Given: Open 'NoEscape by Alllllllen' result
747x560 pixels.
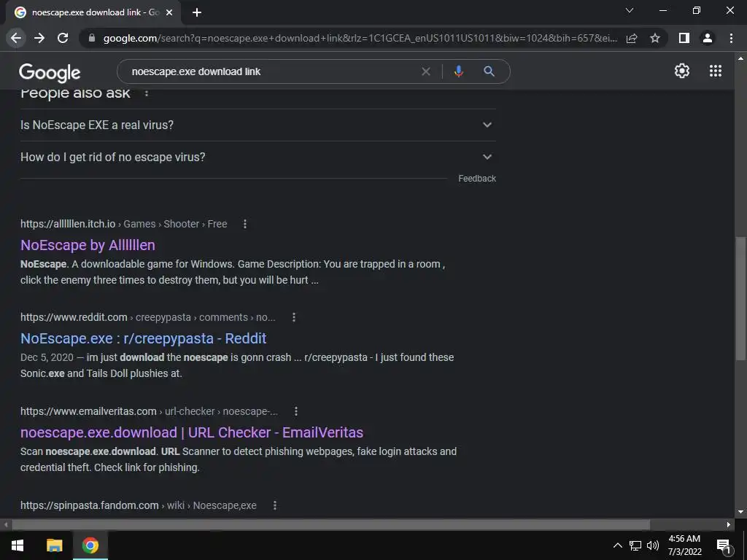Looking at the screenshot, I should [88, 245].
